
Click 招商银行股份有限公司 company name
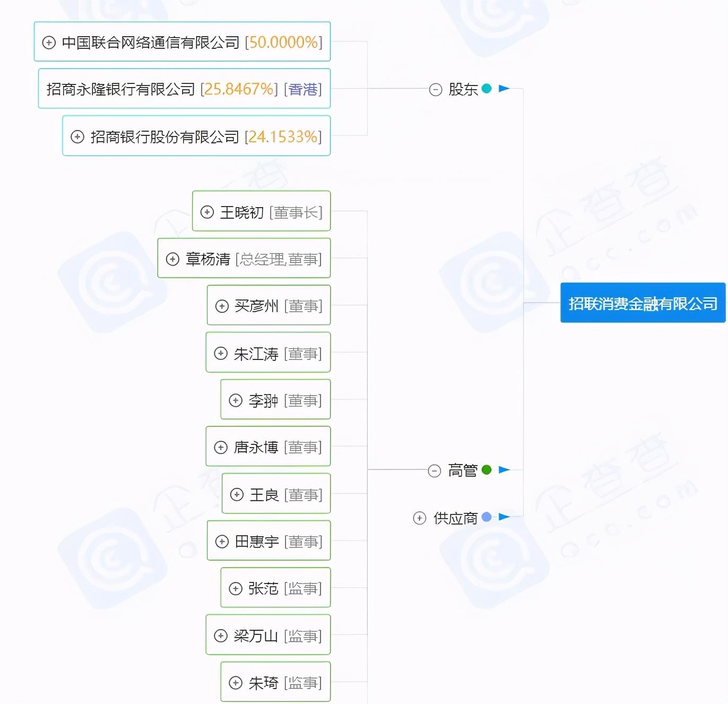click(165, 137)
